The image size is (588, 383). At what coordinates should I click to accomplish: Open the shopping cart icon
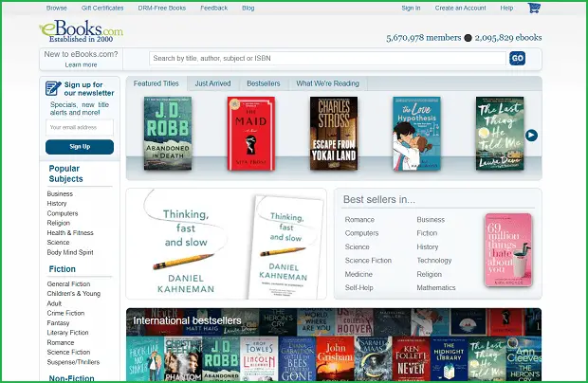[534, 8]
